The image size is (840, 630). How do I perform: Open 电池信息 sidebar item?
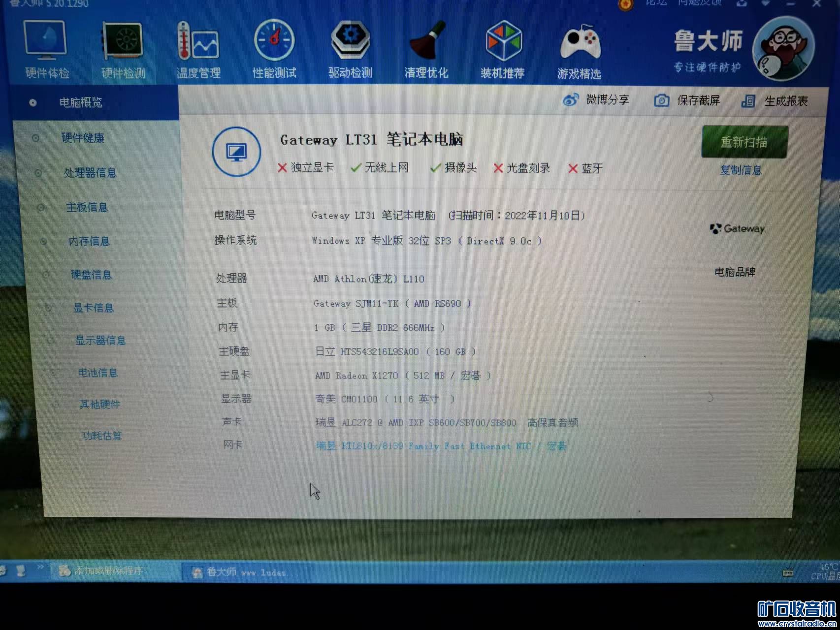pyautogui.click(x=97, y=373)
